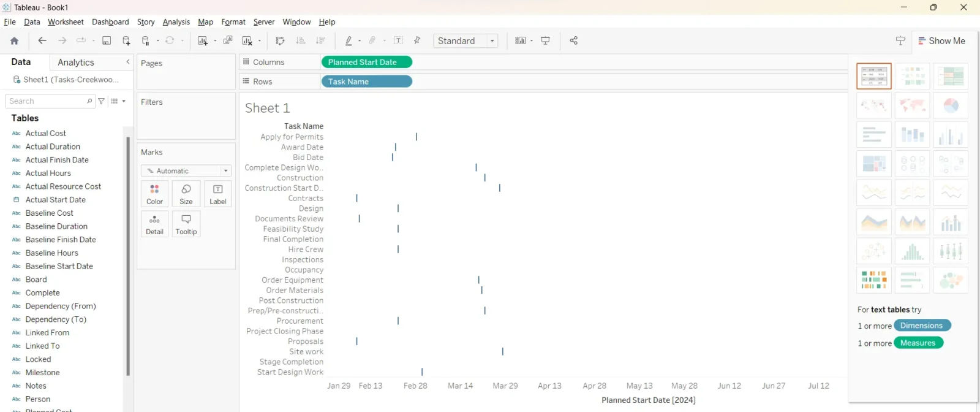Click the Tableau home start page icon
Viewport: 980px width, 412px height.
pos(14,41)
